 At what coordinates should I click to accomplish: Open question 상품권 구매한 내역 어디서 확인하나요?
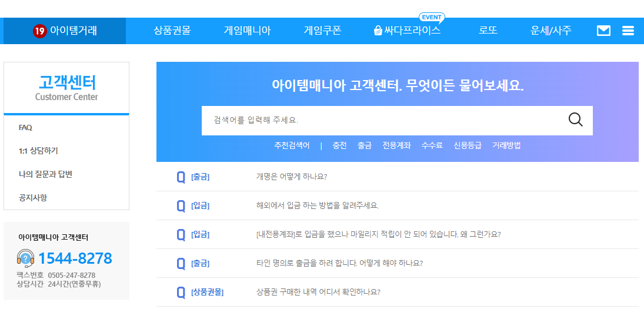pos(318,292)
